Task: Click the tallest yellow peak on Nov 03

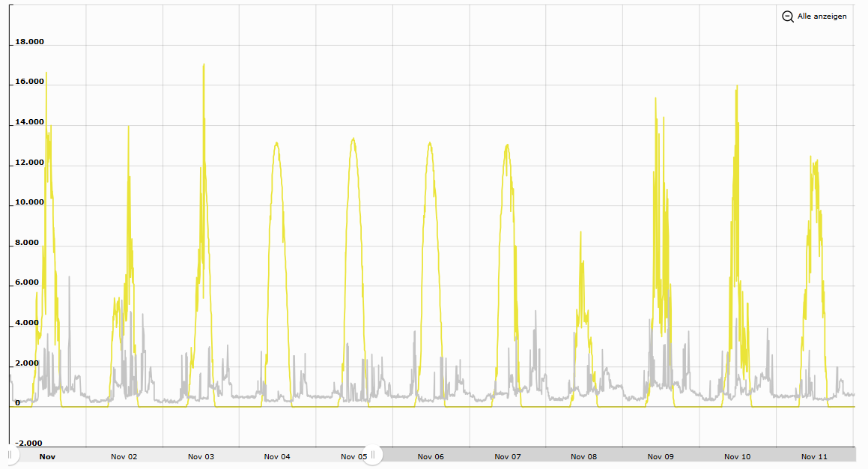Action: click(x=204, y=65)
